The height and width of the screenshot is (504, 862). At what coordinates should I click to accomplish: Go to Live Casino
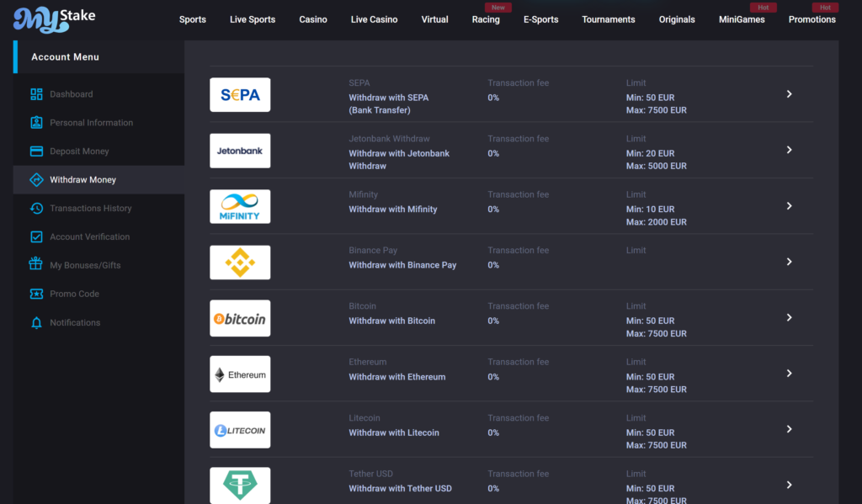[x=374, y=20]
